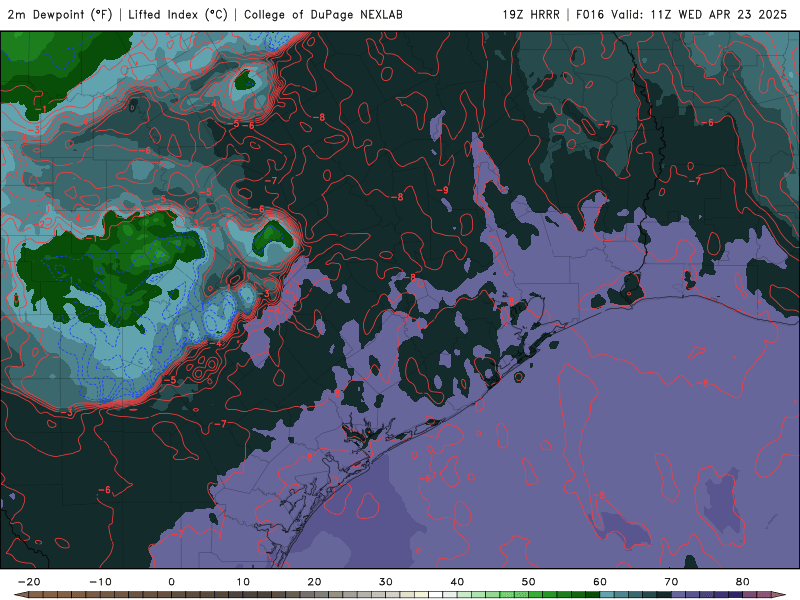
Task: Click the "-10" color scale label
Action: pos(100,582)
